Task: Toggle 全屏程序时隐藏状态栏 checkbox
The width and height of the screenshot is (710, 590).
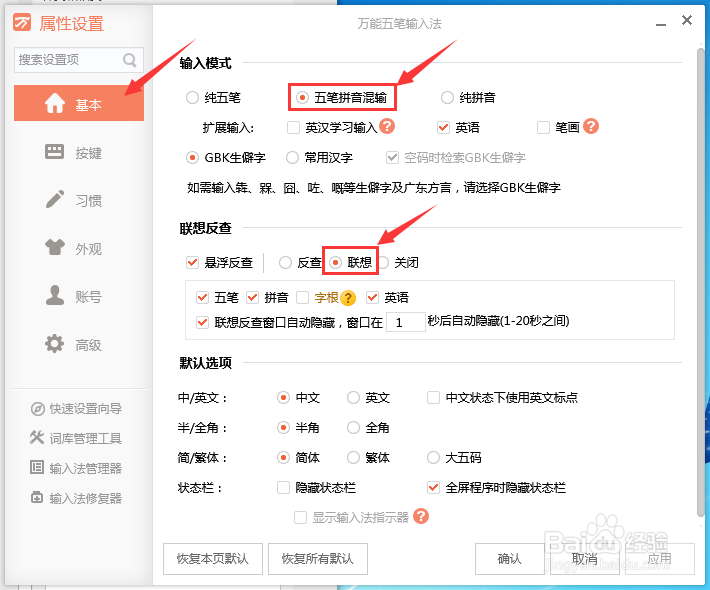Action: pyautogui.click(x=433, y=488)
